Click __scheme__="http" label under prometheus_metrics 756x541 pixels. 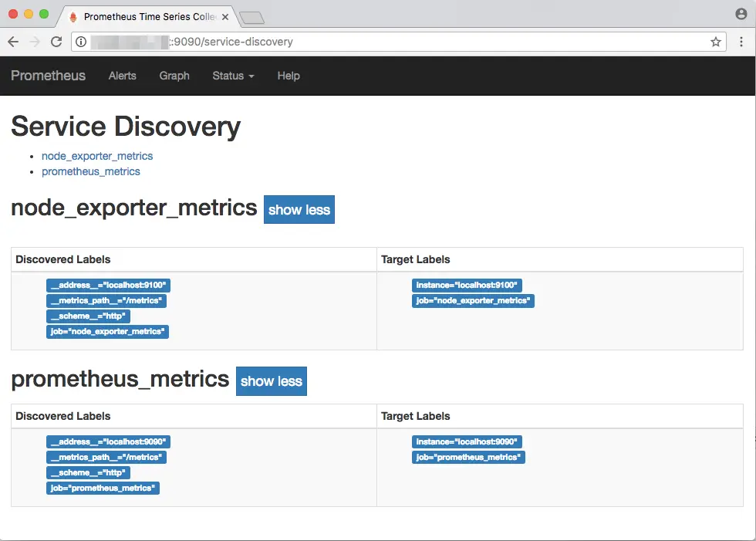pos(88,473)
